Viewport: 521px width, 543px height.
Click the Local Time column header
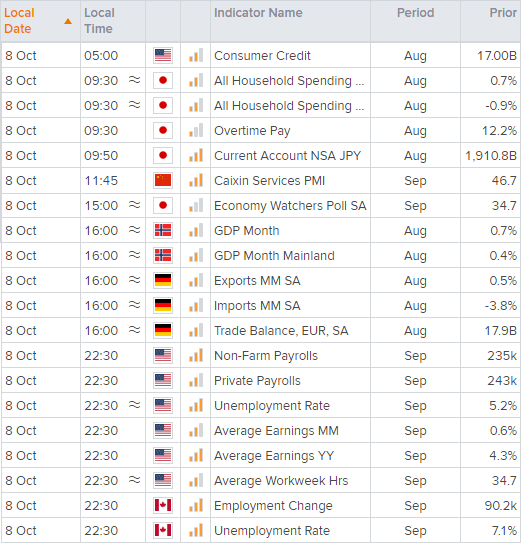click(x=99, y=21)
